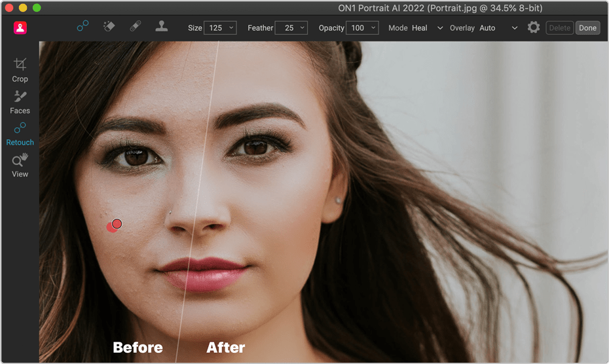
Task: Select the Crop tool in the sidebar
Action: point(20,69)
